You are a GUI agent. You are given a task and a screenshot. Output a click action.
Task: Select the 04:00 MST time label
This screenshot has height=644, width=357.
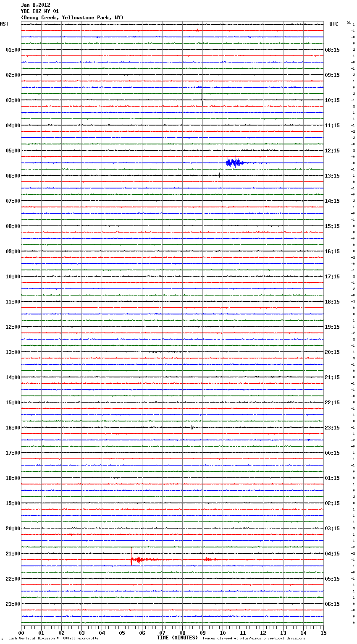[x=13, y=126]
